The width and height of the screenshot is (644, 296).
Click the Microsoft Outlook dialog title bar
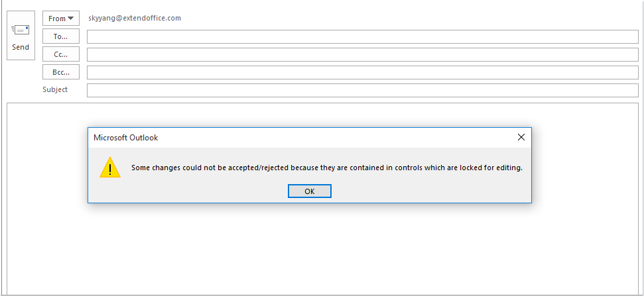(298, 137)
